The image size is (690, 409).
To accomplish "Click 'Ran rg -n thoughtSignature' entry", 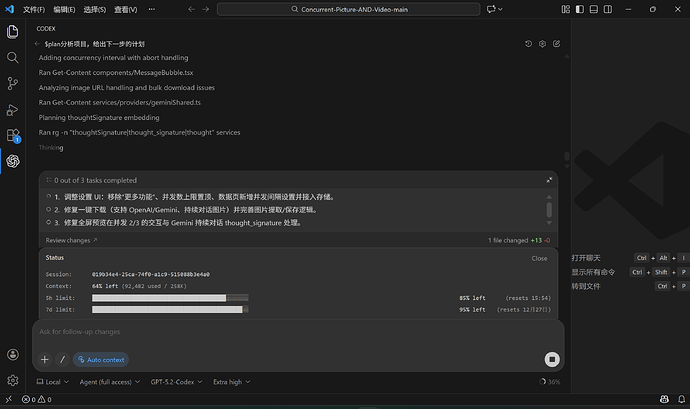I will pyautogui.click(x=139, y=133).
